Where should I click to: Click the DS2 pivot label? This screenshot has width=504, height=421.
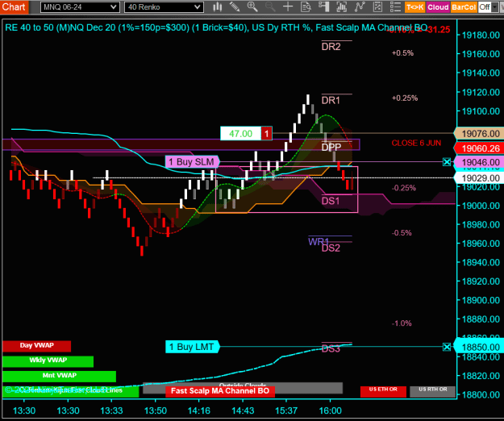[331, 248]
